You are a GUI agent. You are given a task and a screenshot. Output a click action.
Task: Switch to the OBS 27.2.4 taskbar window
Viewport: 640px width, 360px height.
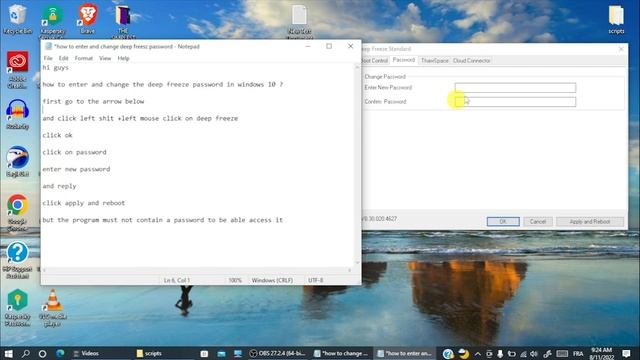278,353
